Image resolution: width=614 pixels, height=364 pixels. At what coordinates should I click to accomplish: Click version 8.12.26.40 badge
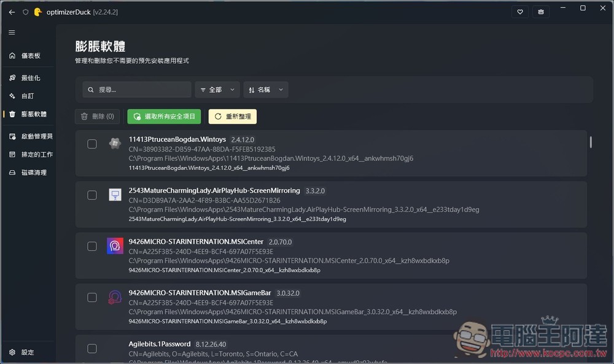point(211,344)
